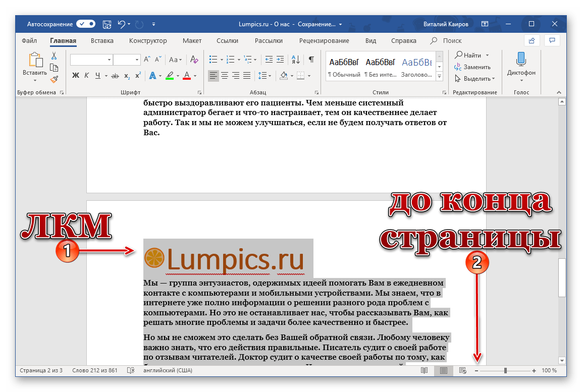Toggle italic formatting (К)
Screen dimensions: 582x392
[x=87, y=76]
